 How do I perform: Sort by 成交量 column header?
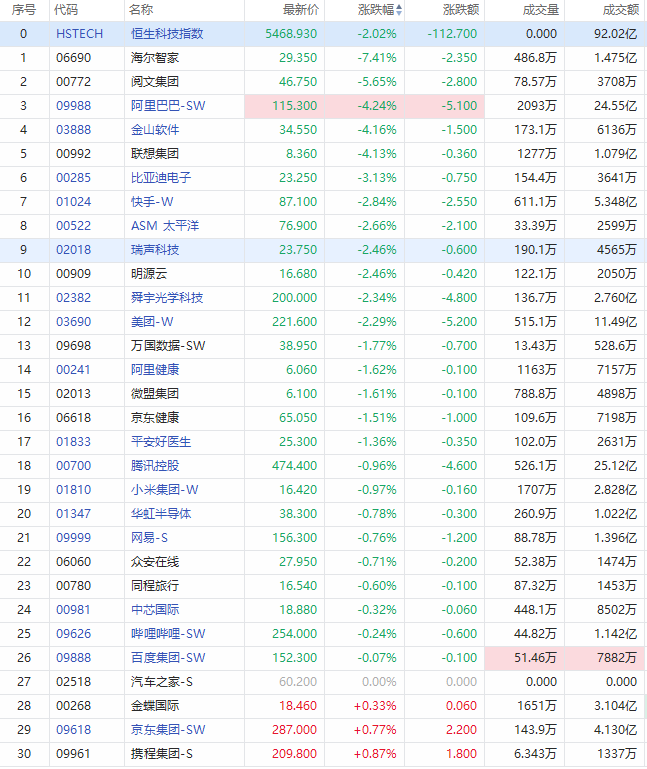click(541, 10)
